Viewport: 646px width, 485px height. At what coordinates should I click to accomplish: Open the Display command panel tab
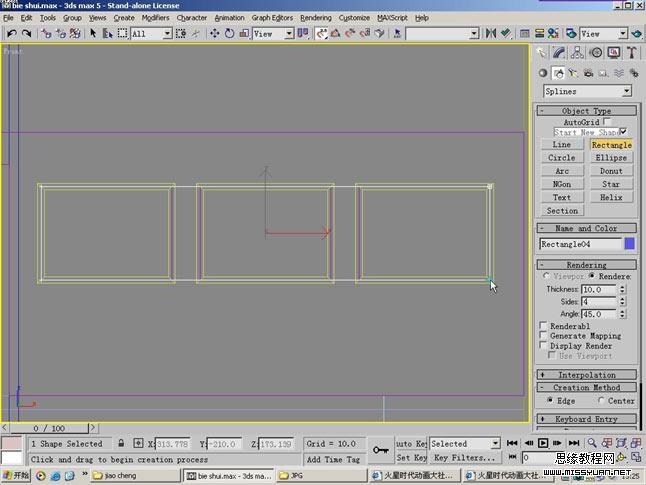tap(614, 53)
